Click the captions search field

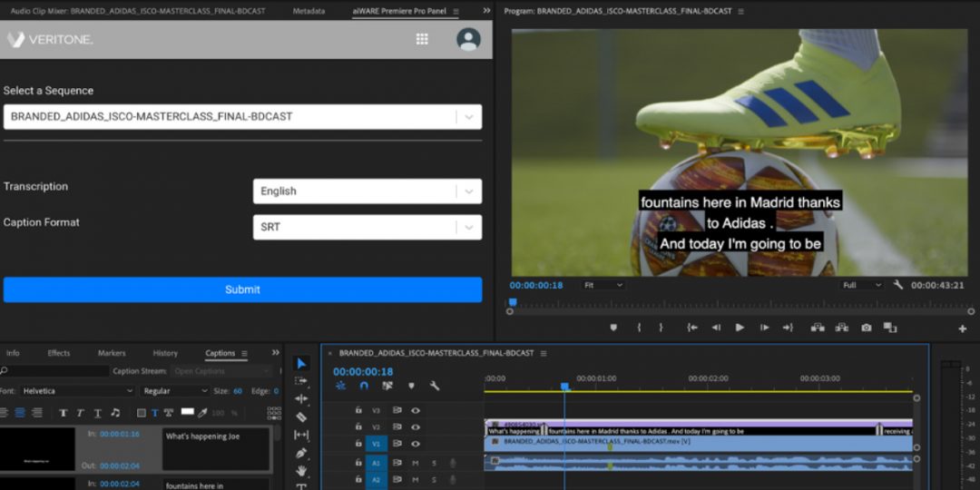[55, 371]
